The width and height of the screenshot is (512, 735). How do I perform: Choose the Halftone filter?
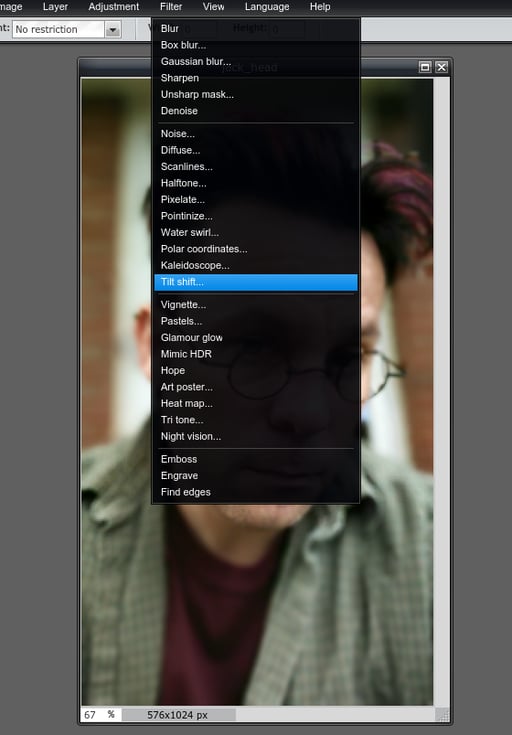[x=256, y=183]
